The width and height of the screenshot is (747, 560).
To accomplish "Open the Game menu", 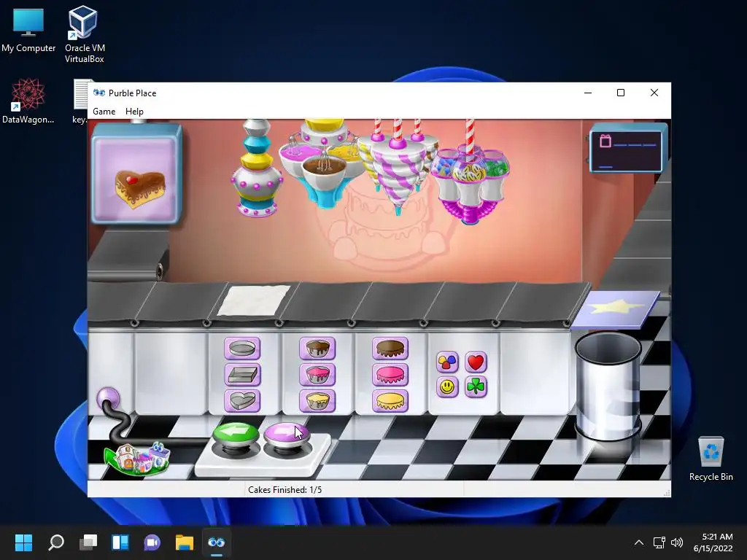I will point(104,112).
